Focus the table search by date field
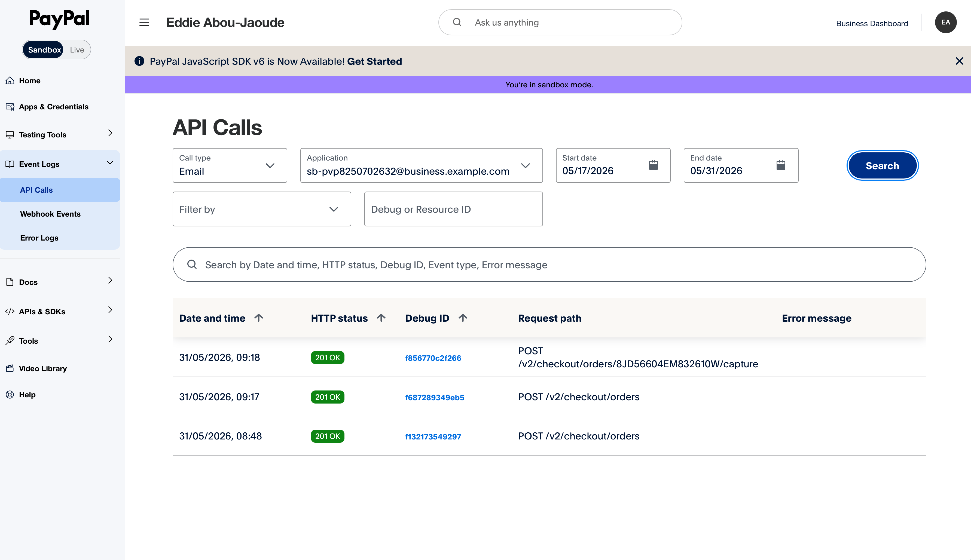 549,264
